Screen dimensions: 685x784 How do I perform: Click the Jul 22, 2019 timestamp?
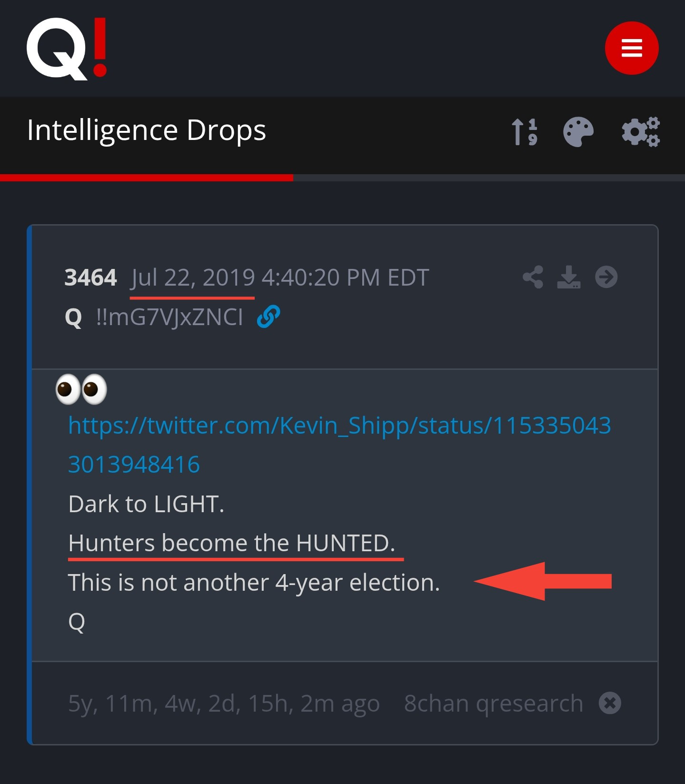pos(280,278)
